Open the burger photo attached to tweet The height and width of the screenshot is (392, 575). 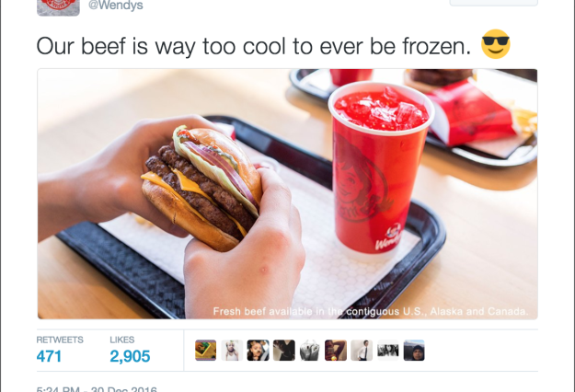(x=287, y=193)
